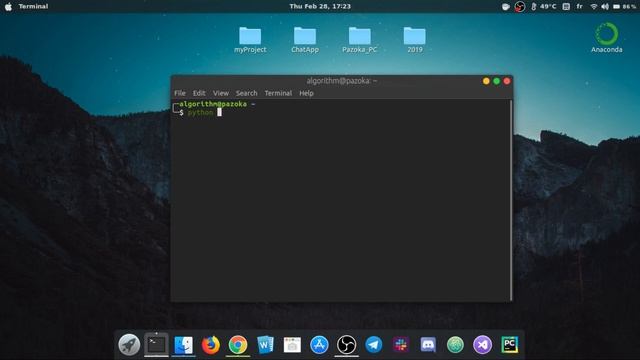The image size is (640, 360).
Task: Open the rocket launcher icon in dock
Action: [129, 344]
